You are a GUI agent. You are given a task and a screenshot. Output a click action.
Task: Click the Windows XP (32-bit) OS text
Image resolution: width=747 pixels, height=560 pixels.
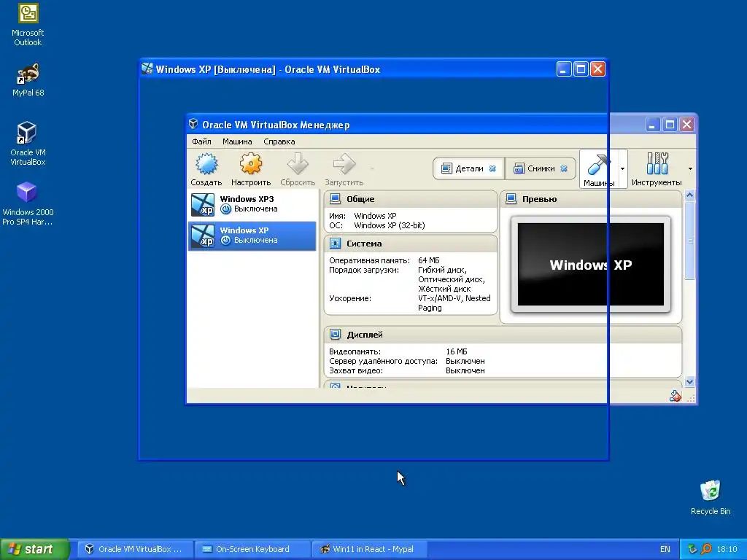pos(390,225)
